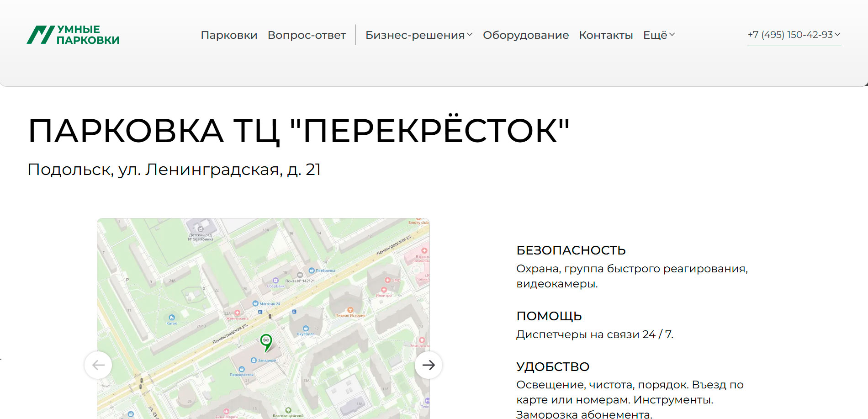The height and width of the screenshot is (419, 868).
Task: Click the Перекрёсток supermarket marker on map
Action: pyautogui.click(x=242, y=369)
